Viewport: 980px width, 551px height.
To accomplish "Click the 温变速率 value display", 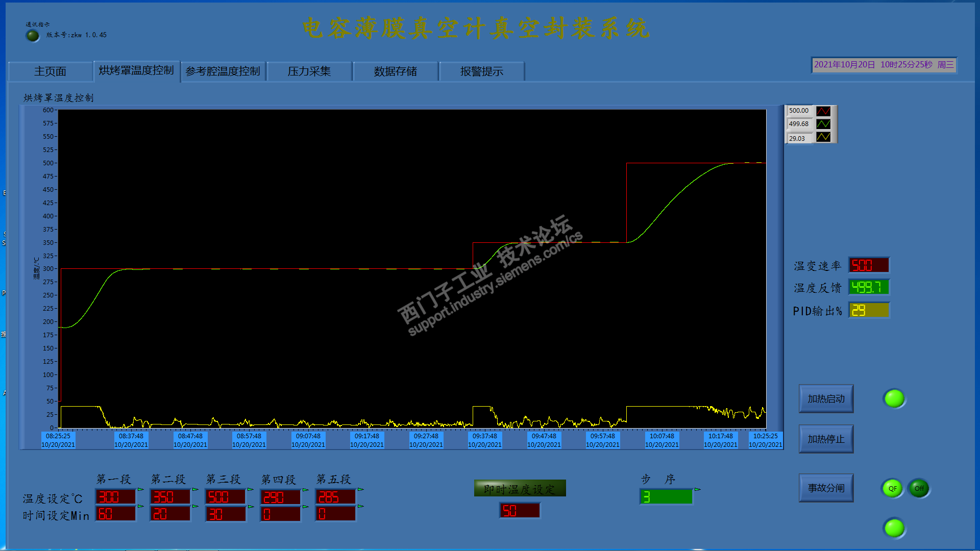I will [x=869, y=265].
